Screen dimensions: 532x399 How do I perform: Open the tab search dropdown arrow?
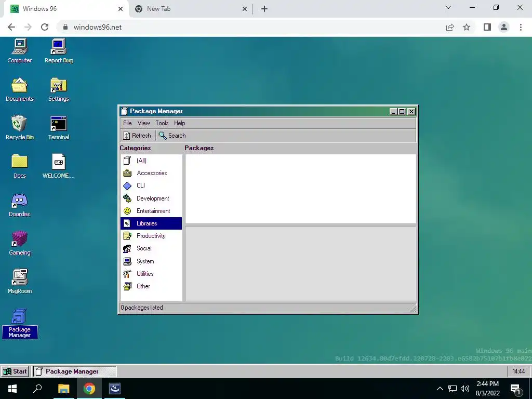click(x=448, y=7)
